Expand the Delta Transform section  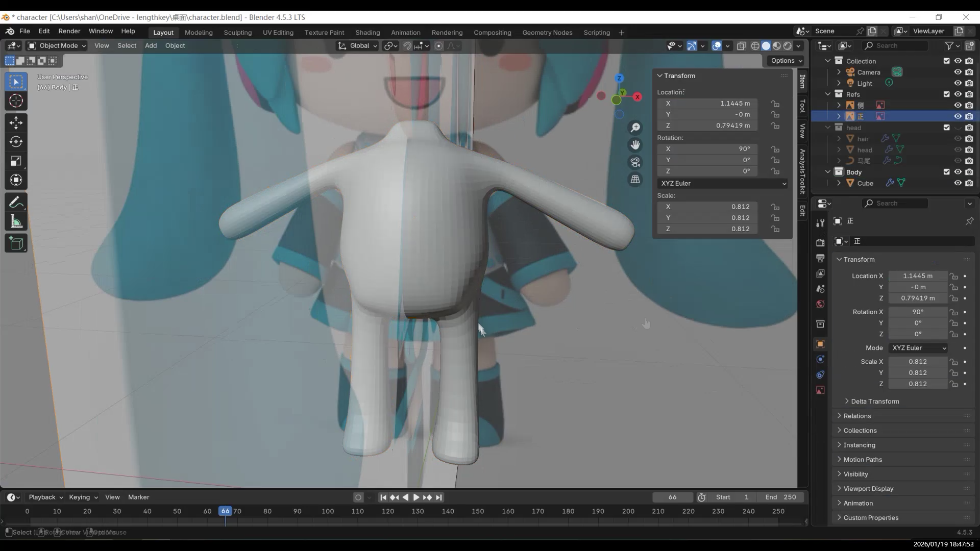pos(875,402)
